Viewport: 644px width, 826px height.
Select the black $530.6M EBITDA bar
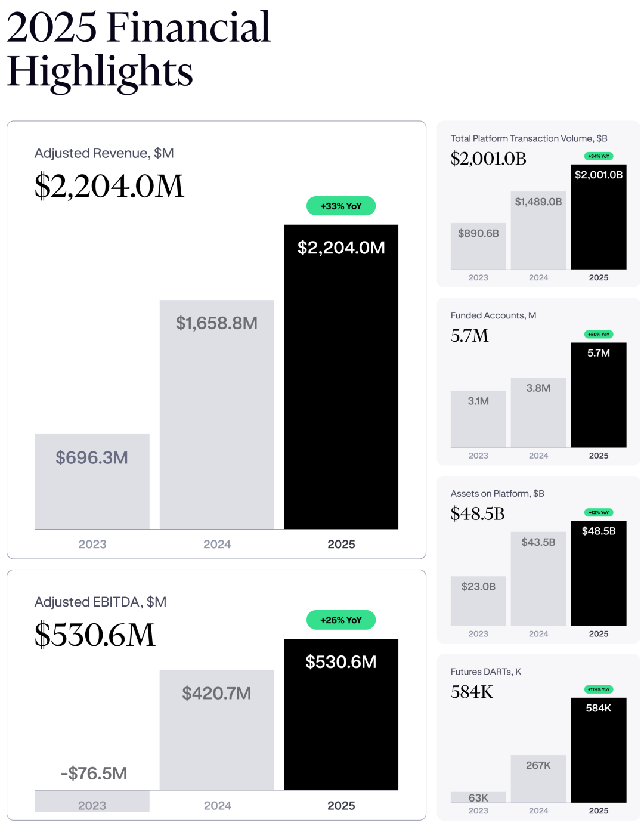(341, 714)
